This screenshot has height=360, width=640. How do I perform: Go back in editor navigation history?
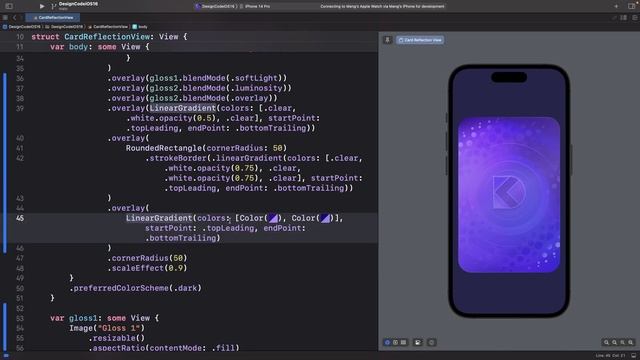[14, 18]
